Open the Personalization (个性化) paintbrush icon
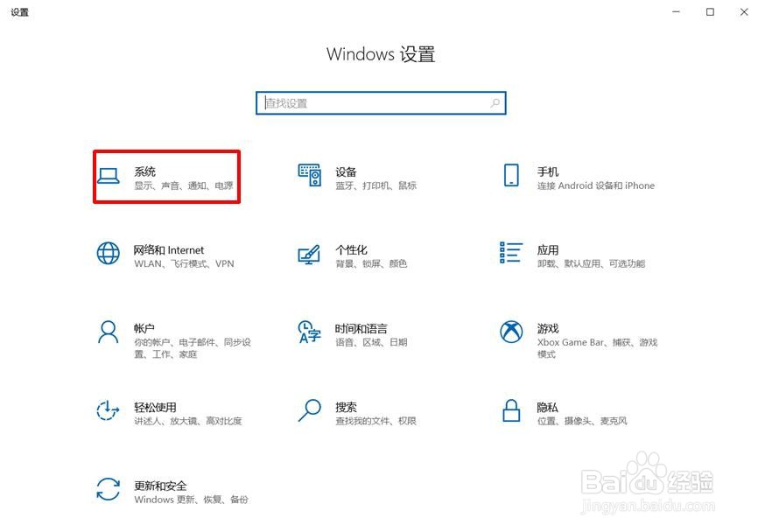 (309, 254)
